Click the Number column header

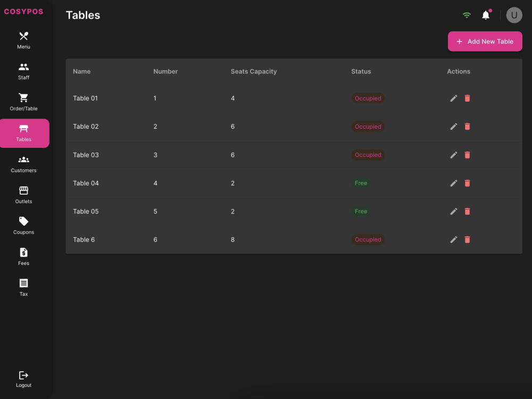point(165,72)
